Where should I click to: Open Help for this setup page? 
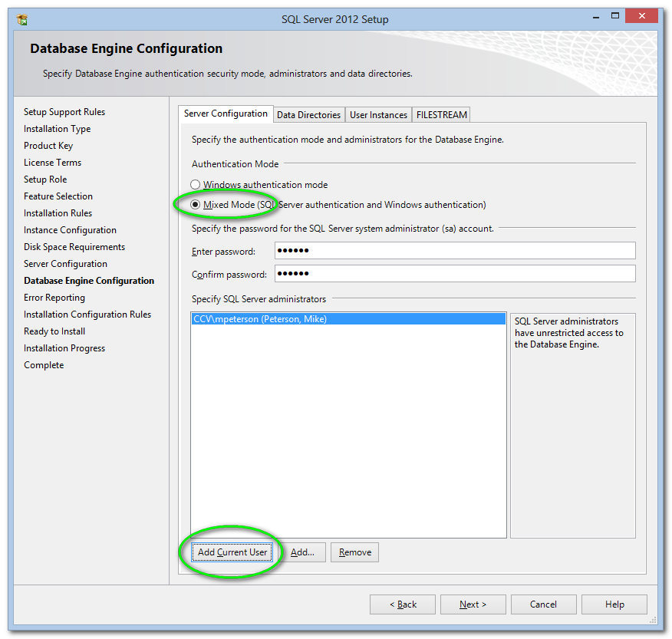pyautogui.click(x=614, y=604)
